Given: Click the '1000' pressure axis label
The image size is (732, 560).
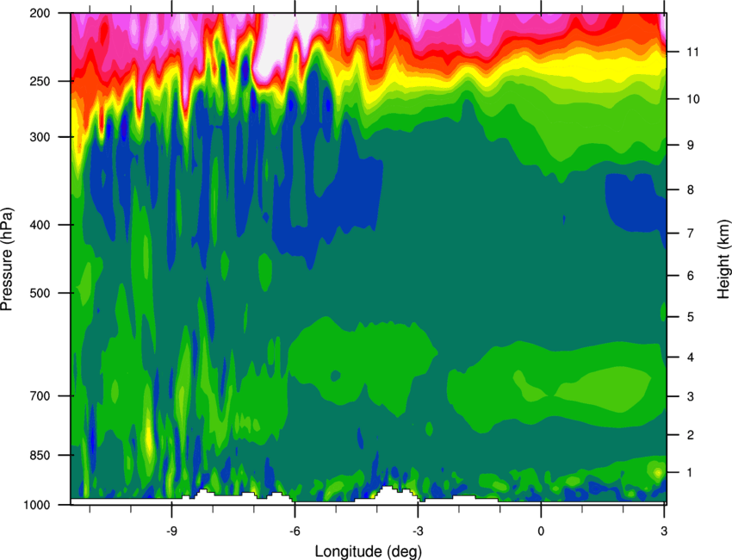Looking at the screenshot, I should 37,505.
